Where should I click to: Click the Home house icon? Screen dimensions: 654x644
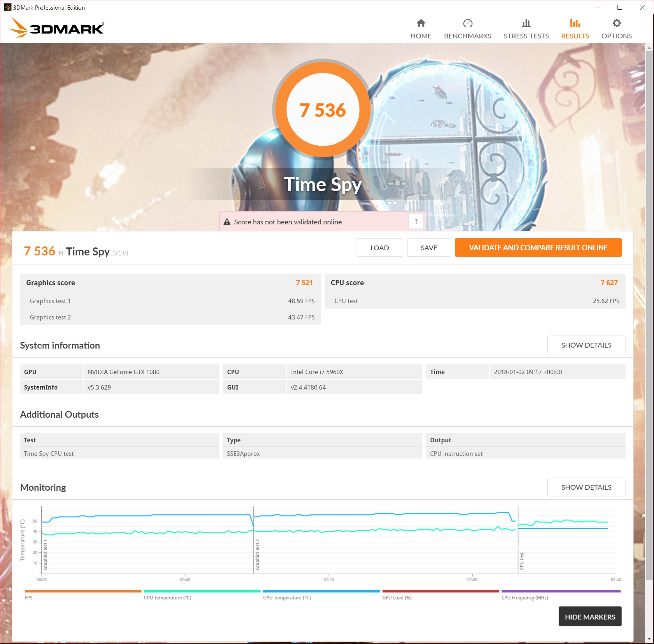[x=421, y=23]
